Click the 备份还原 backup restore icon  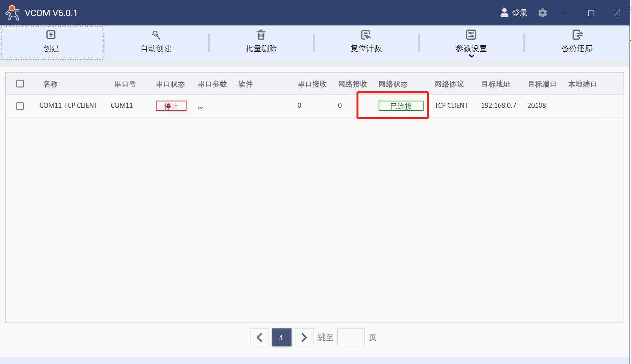point(577,35)
